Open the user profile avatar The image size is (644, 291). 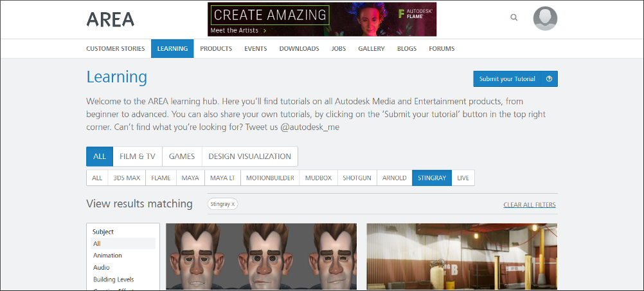tap(545, 19)
